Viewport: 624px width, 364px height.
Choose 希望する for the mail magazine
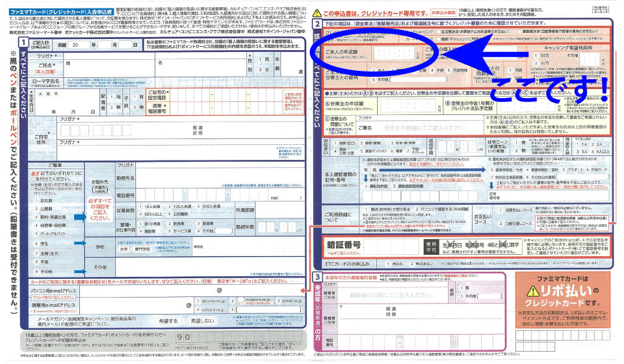168,320
